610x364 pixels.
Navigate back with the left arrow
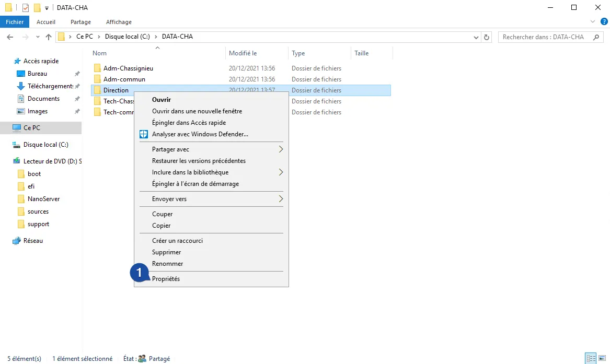point(10,37)
